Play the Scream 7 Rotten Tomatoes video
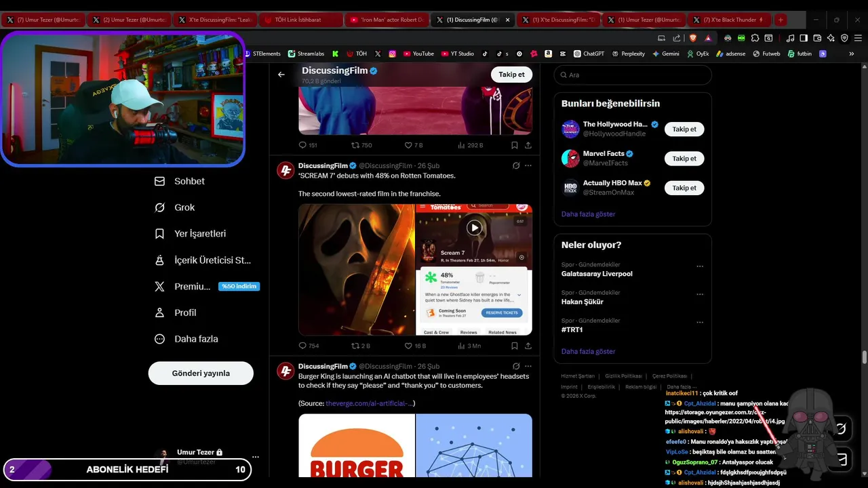 (x=474, y=228)
